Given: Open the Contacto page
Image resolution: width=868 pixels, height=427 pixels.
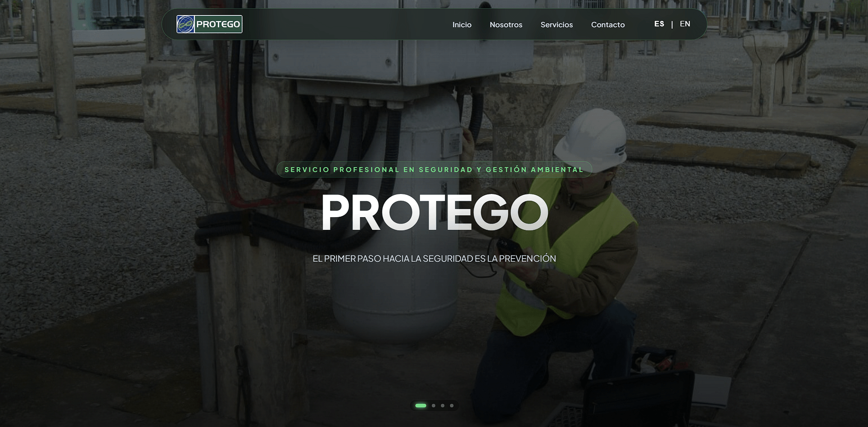Looking at the screenshot, I should [608, 25].
